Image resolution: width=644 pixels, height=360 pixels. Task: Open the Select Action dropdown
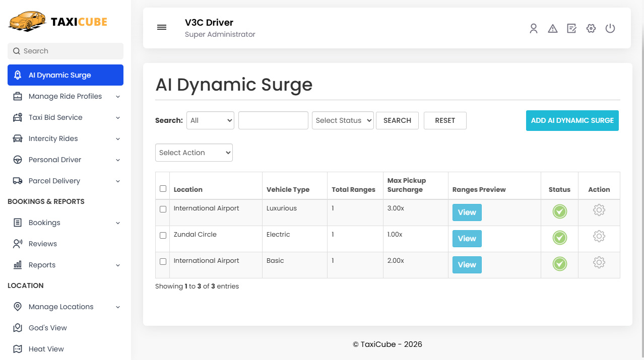tap(194, 152)
